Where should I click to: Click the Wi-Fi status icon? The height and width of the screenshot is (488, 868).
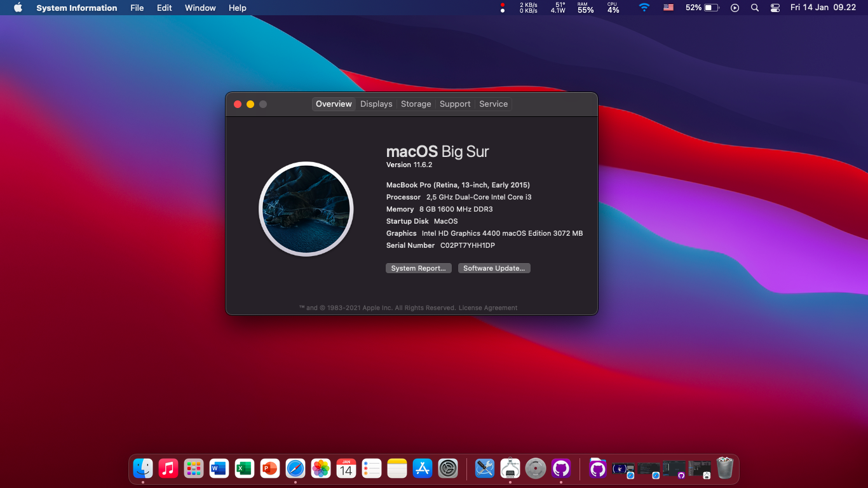[644, 8]
